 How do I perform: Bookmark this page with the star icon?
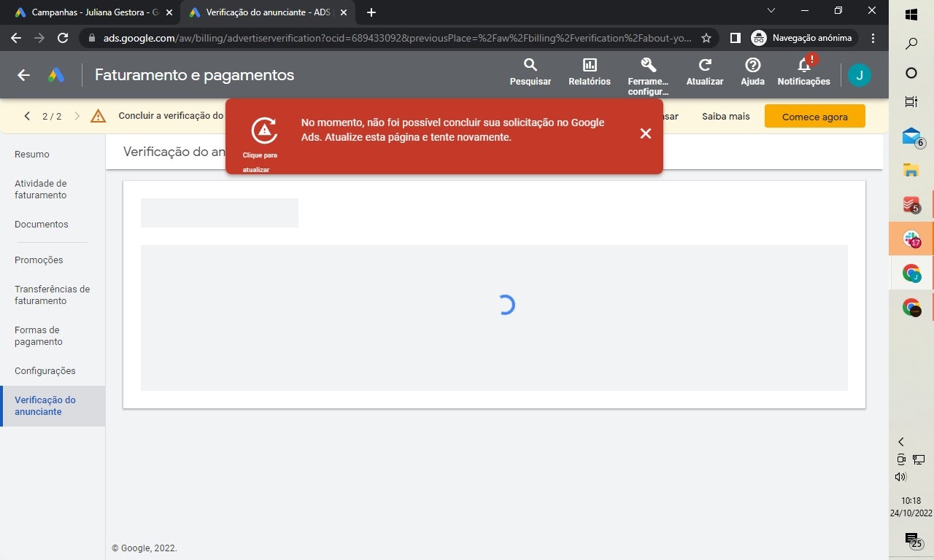[706, 38]
